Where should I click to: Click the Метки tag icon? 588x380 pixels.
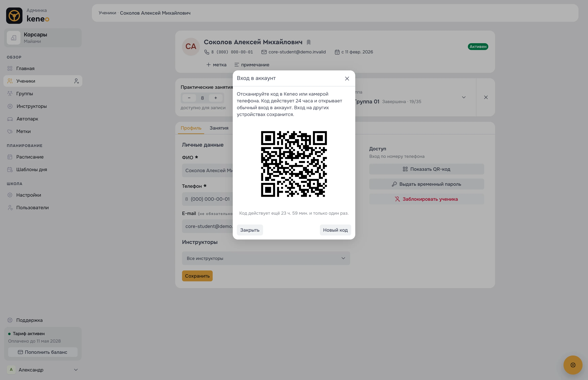coord(10,131)
